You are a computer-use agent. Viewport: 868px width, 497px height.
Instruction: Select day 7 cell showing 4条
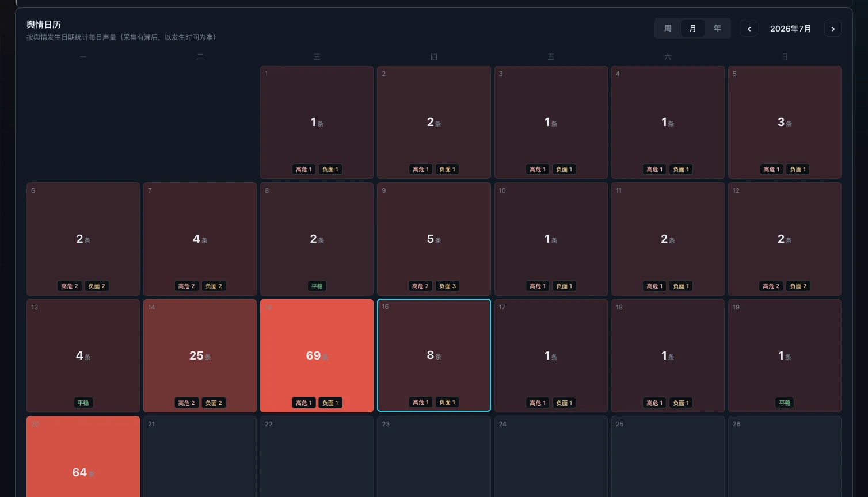pyautogui.click(x=200, y=239)
